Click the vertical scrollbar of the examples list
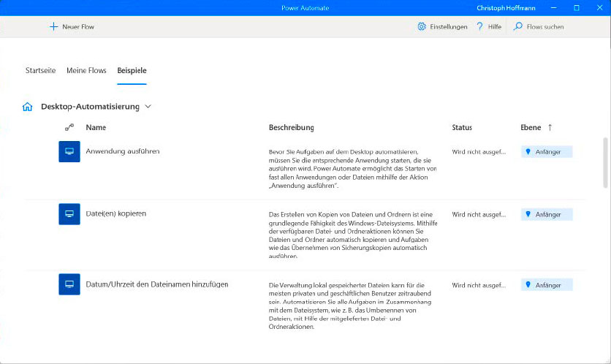The width and height of the screenshot is (611, 364). tap(605, 163)
